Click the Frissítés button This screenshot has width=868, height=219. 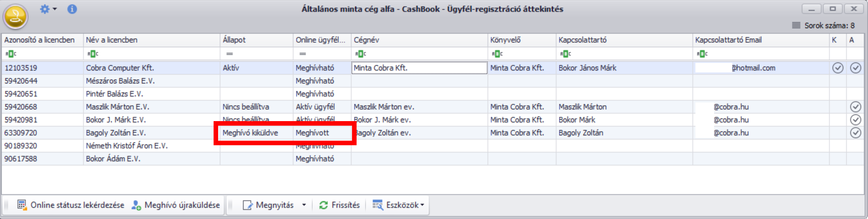coord(340,205)
